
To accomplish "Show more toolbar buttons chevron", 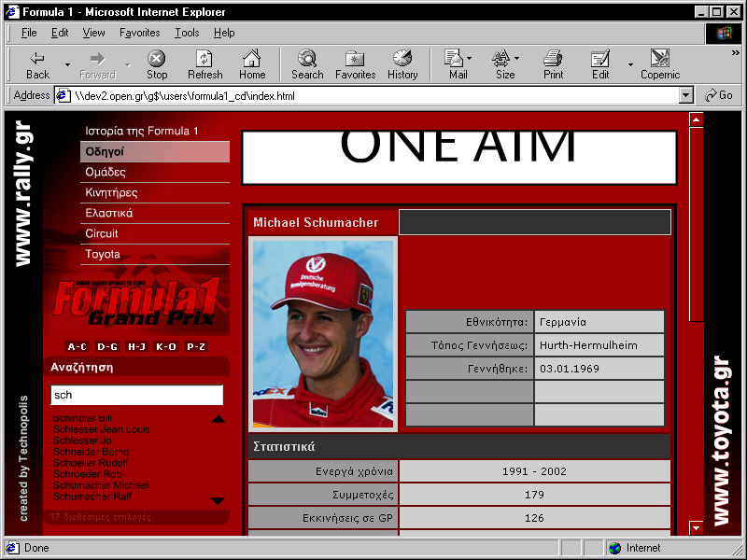I will click(735, 53).
